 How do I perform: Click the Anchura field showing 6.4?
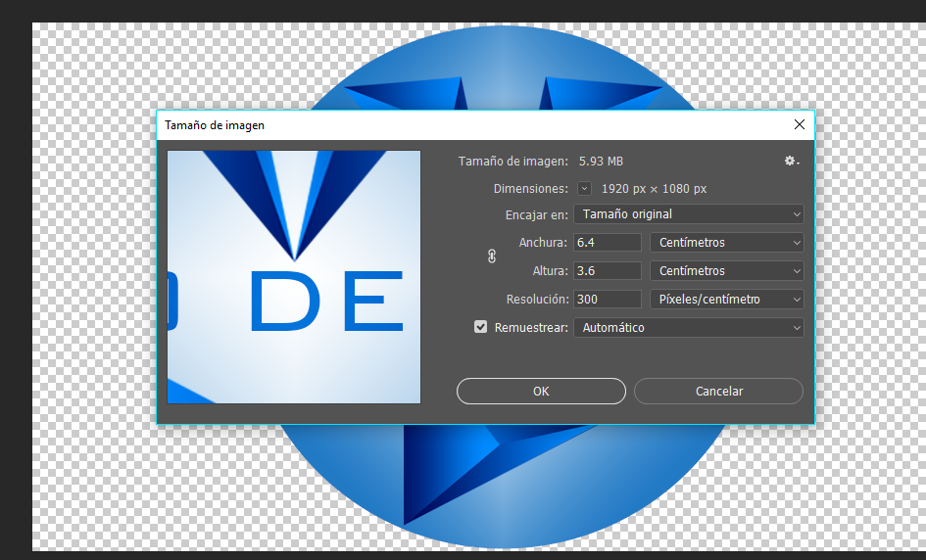click(x=608, y=243)
